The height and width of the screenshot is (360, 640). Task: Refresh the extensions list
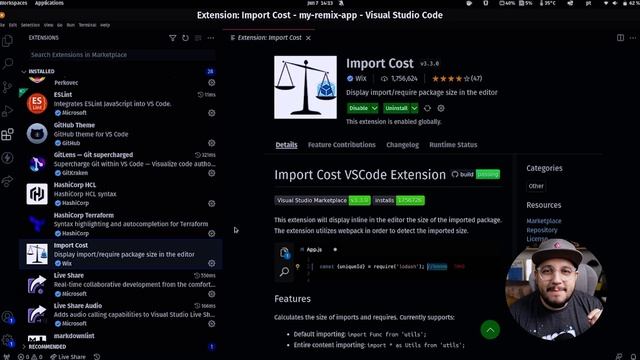(185, 38)
